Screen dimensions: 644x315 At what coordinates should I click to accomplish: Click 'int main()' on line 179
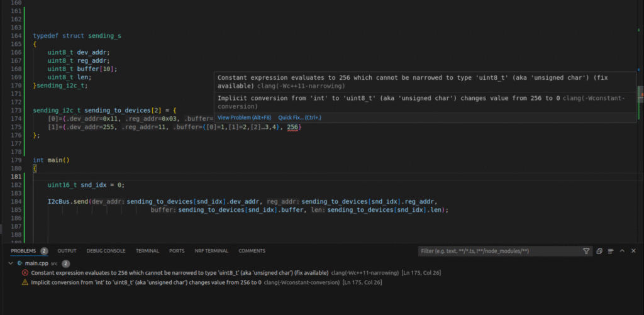click(x=52, y=160)
